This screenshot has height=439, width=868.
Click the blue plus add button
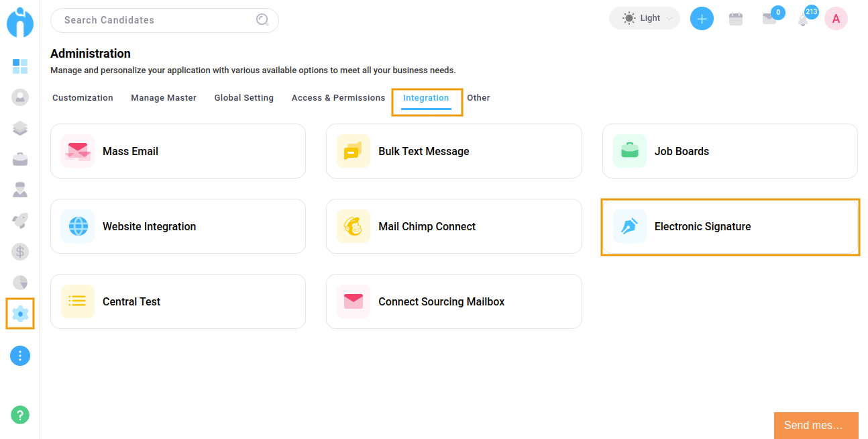click(702, 19)
